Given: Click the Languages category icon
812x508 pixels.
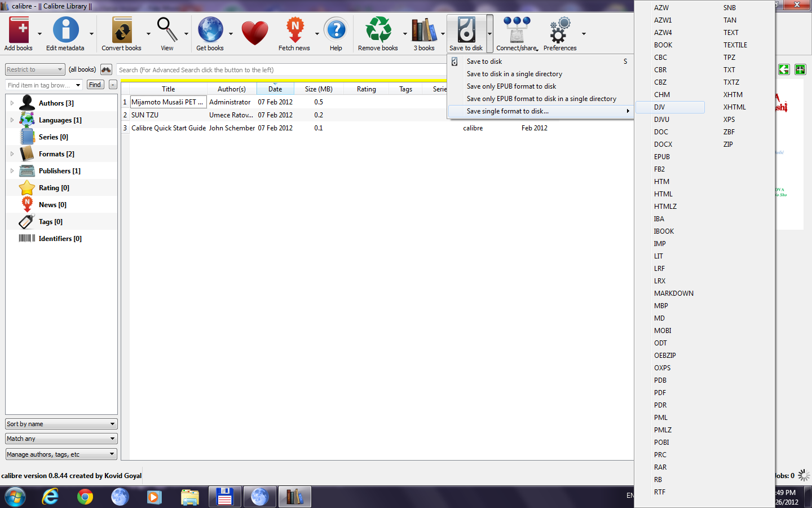Looking at the screenshot, I should pos(27,120).
